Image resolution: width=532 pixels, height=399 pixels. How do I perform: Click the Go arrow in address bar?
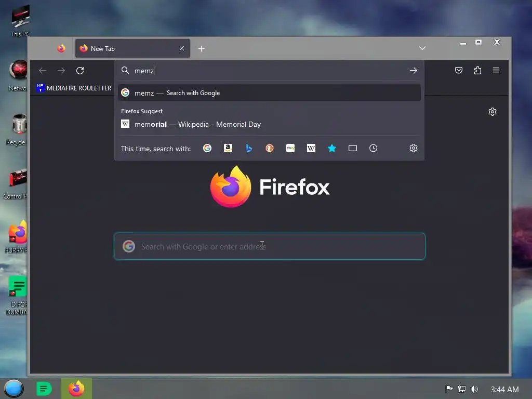click(x=413, y=71)
